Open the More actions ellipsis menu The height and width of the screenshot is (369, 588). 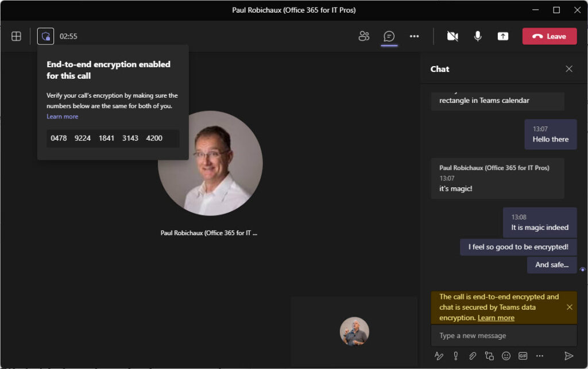click(414, 36)
